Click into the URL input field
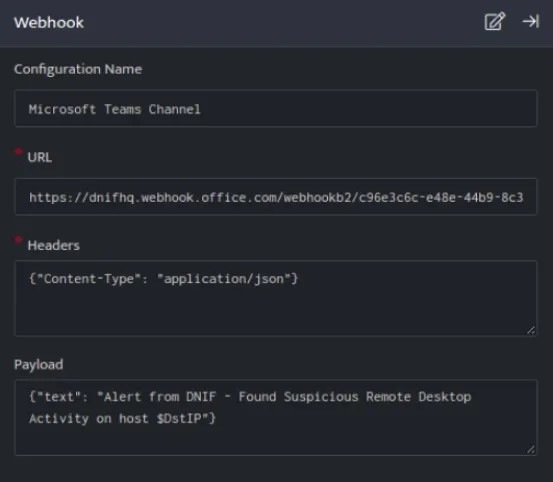 point(276,197)
